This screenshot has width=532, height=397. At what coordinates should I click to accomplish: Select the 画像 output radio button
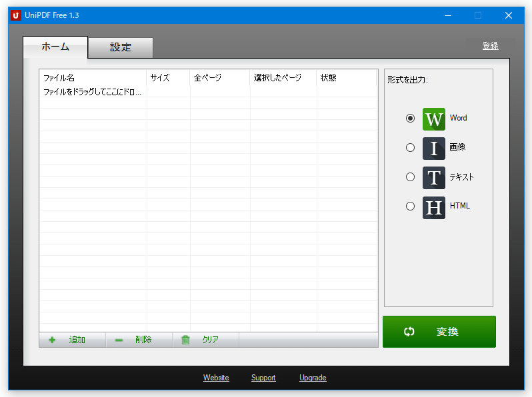410,147
